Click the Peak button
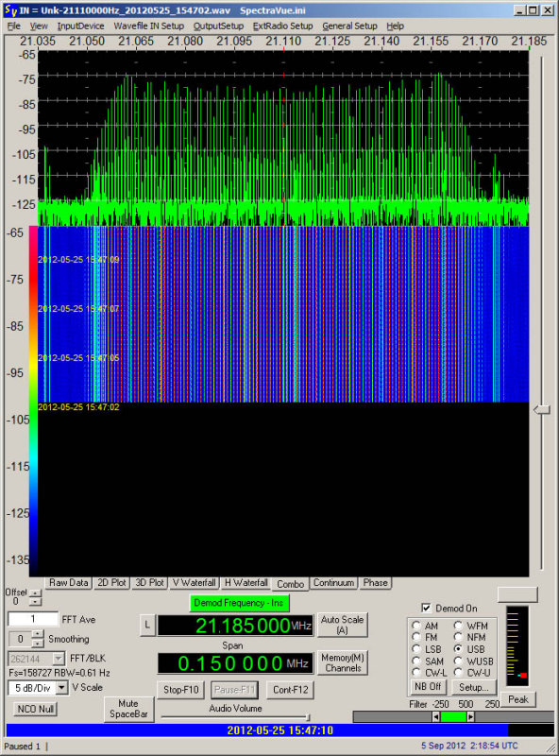The height and width of the screenshot is (756, 559). tap(518, 699)
